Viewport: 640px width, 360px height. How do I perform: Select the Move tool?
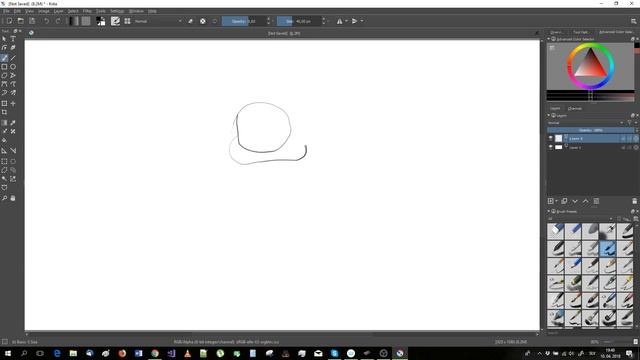(13, 104)
